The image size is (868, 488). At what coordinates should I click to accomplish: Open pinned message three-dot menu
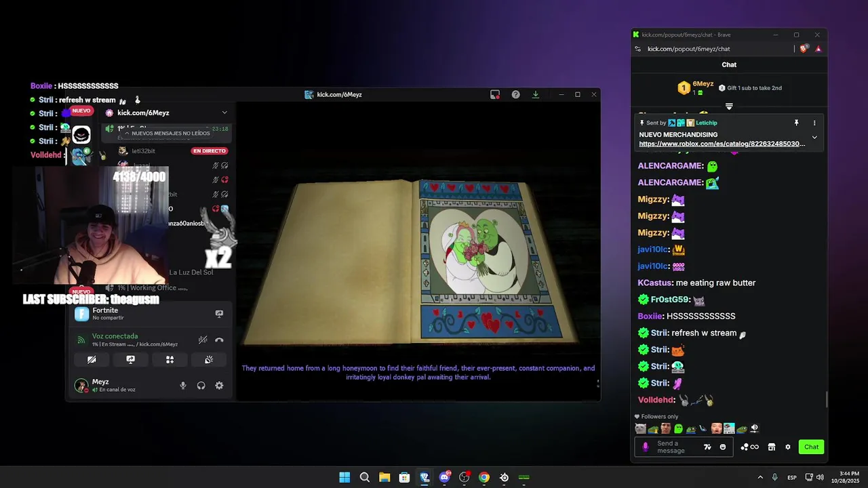tap(814, 123)
